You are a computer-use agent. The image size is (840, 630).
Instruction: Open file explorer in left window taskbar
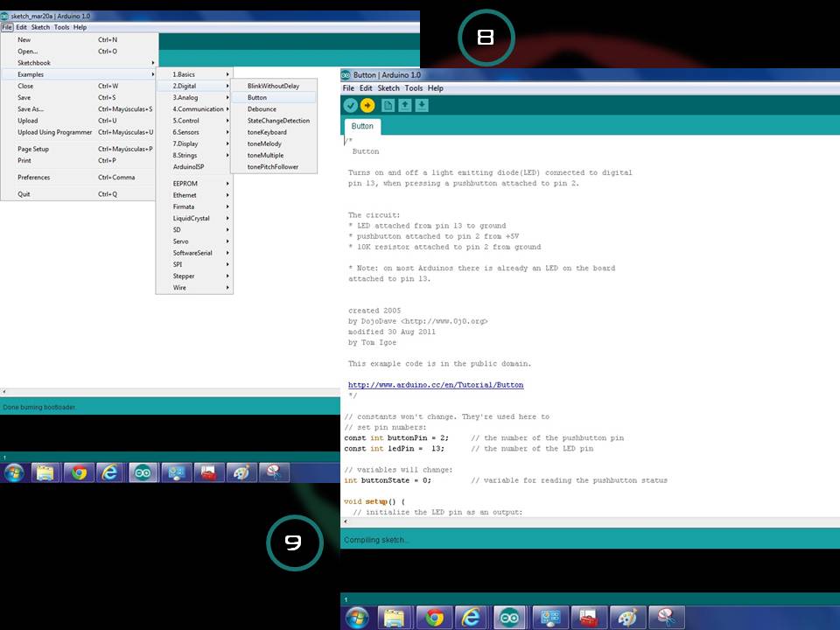point(45,472)
